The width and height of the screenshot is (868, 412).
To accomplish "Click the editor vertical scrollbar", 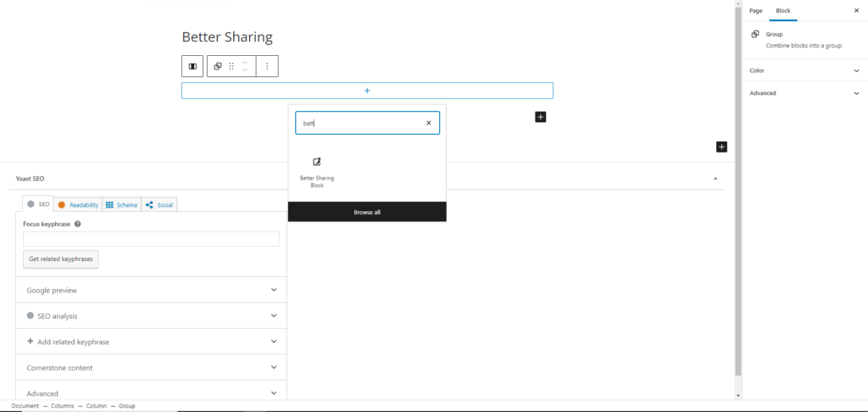I will (737, 191).
